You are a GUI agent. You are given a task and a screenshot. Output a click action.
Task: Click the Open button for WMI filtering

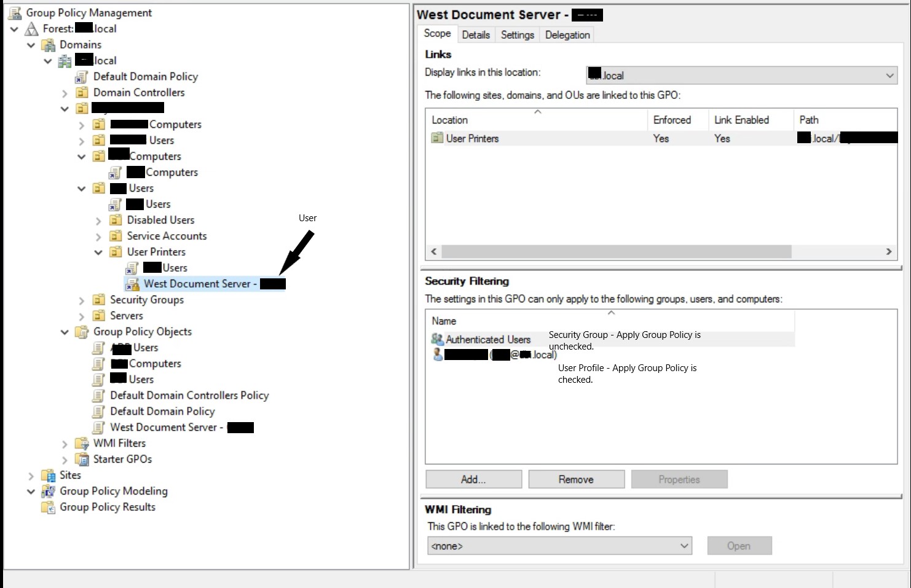pos(739,546)
